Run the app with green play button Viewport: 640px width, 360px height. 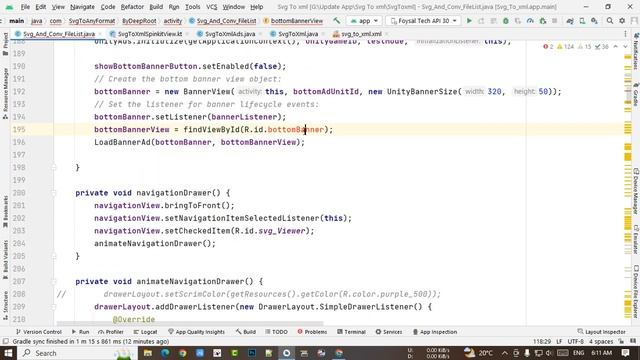[x=469, y=20]
